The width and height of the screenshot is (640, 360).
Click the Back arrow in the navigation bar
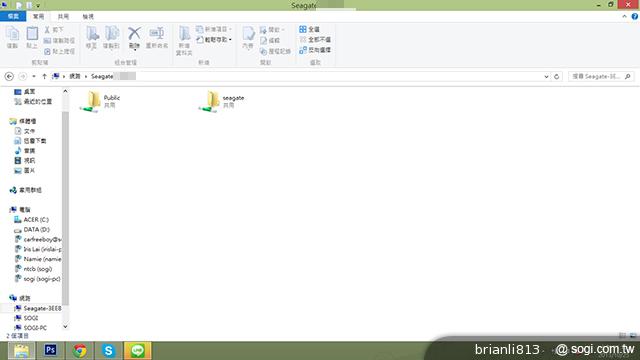pos(9,76)
